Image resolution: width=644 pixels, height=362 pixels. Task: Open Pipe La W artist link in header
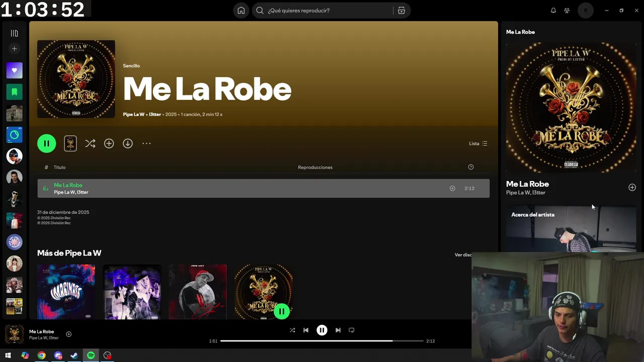133,115
